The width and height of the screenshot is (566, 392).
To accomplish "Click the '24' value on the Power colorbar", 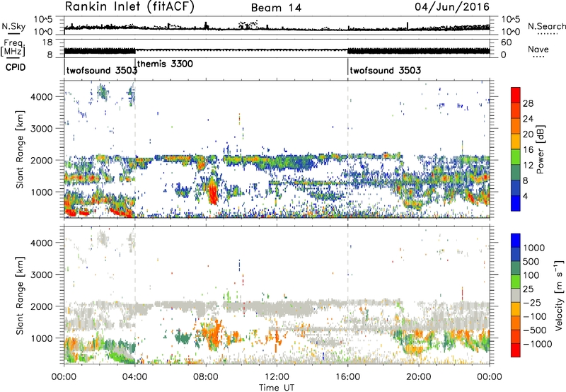I will pyautogui.click(x=528, y=119).
